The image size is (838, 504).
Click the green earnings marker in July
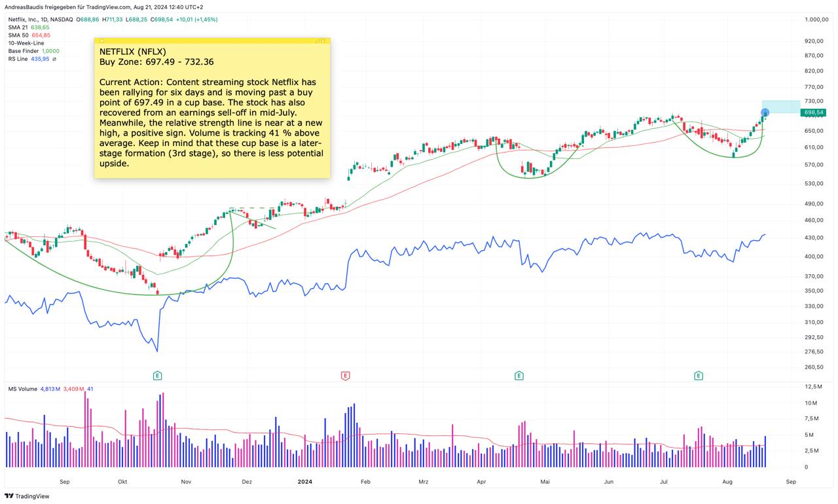click(x=699, y=376)
